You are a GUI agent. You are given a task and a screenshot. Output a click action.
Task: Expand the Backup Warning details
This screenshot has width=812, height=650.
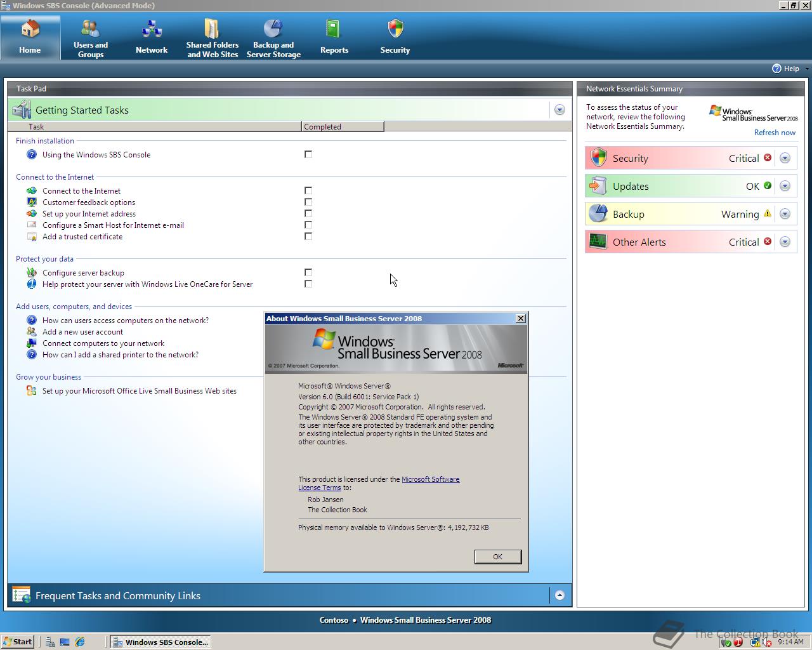click(785, 214)
